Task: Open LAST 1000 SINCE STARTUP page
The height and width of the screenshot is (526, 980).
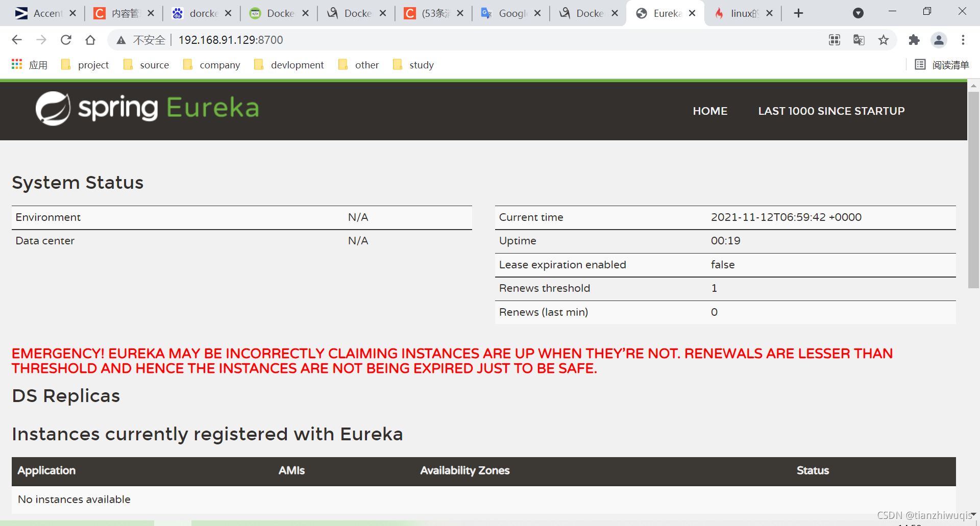Action: click(x=831, y=111)
